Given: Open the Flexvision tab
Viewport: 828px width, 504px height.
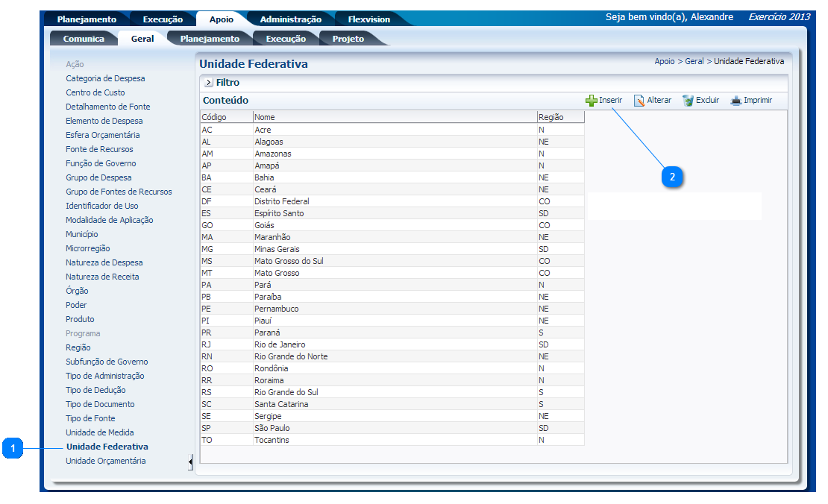Looking at the screenshot, I should click(x=368, y=19).
